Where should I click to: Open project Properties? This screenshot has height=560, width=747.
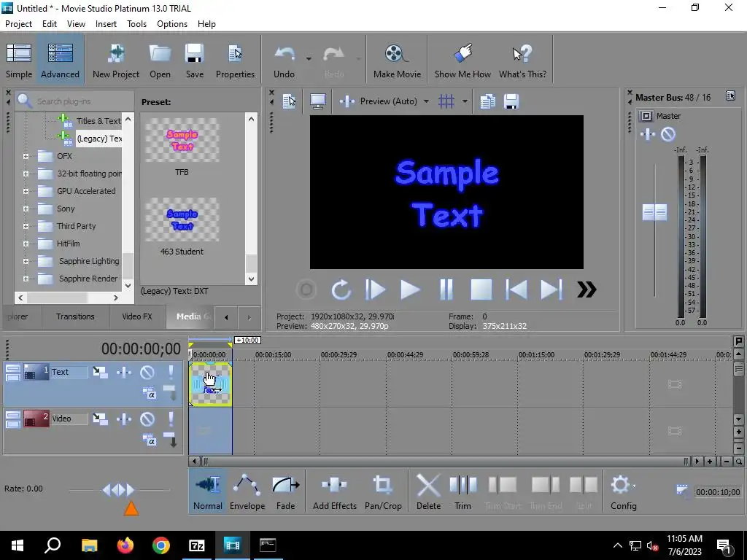pyautogui.click(x=235, y=61)
